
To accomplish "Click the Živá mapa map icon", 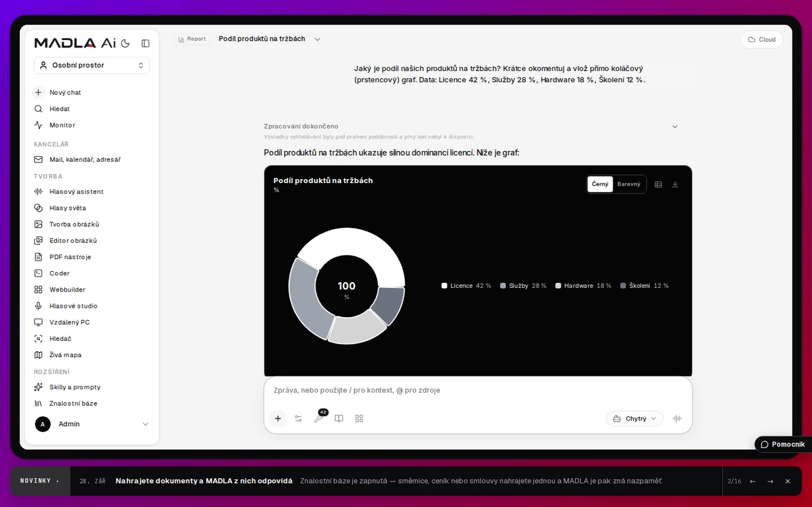I will 39,355.
